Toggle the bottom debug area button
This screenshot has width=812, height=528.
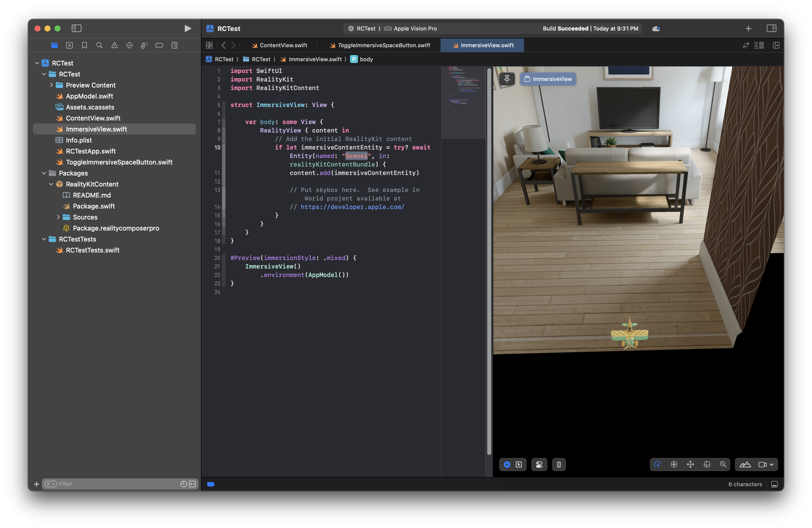pyautogui.click(x=774, y=484)
